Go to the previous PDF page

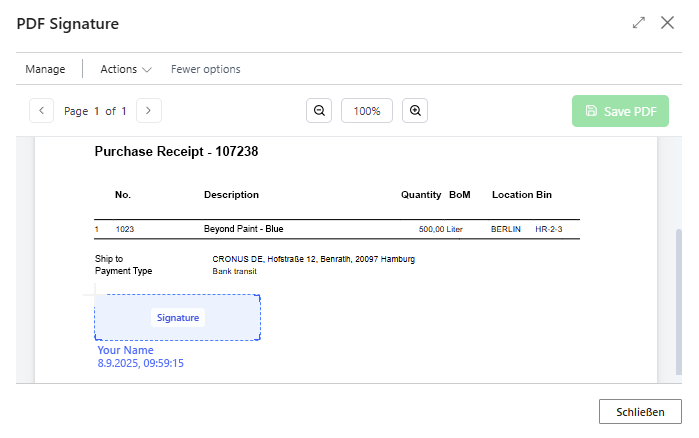tap(42, 111)
